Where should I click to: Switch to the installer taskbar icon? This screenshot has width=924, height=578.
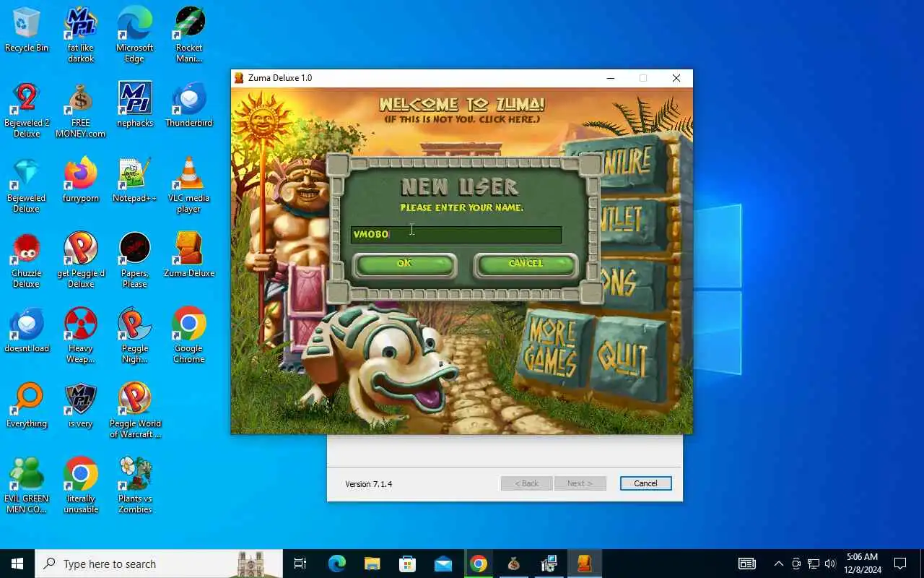pos(549,564)
